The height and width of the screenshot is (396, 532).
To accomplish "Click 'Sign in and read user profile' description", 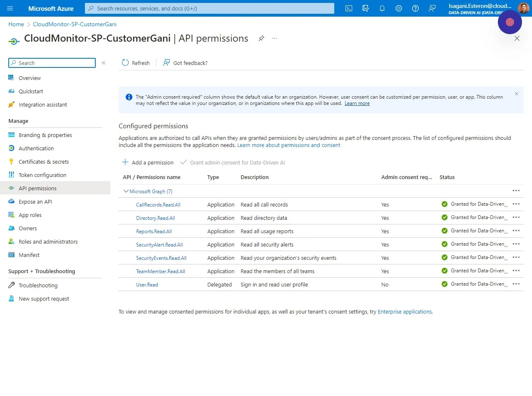I will [x=274, y=285].
